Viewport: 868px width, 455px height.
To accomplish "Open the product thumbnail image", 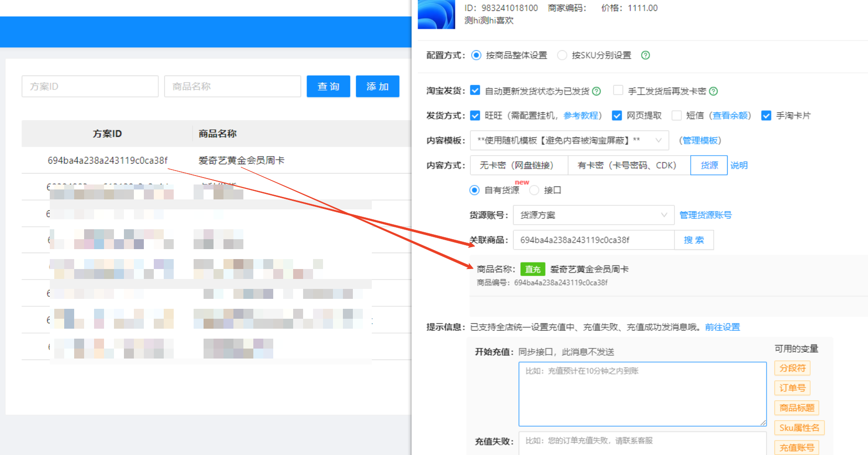I will (x=436, y=14).
